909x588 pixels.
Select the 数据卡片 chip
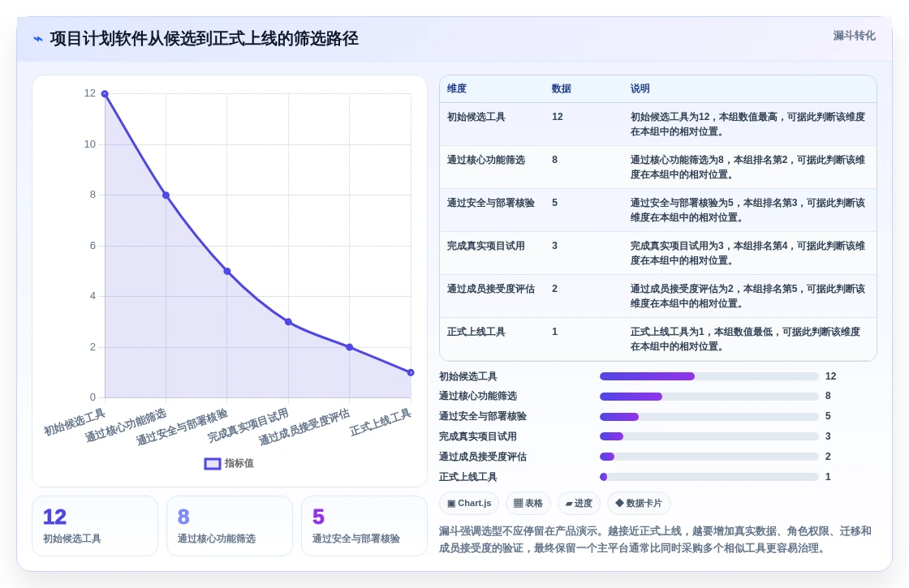(639, 503)
